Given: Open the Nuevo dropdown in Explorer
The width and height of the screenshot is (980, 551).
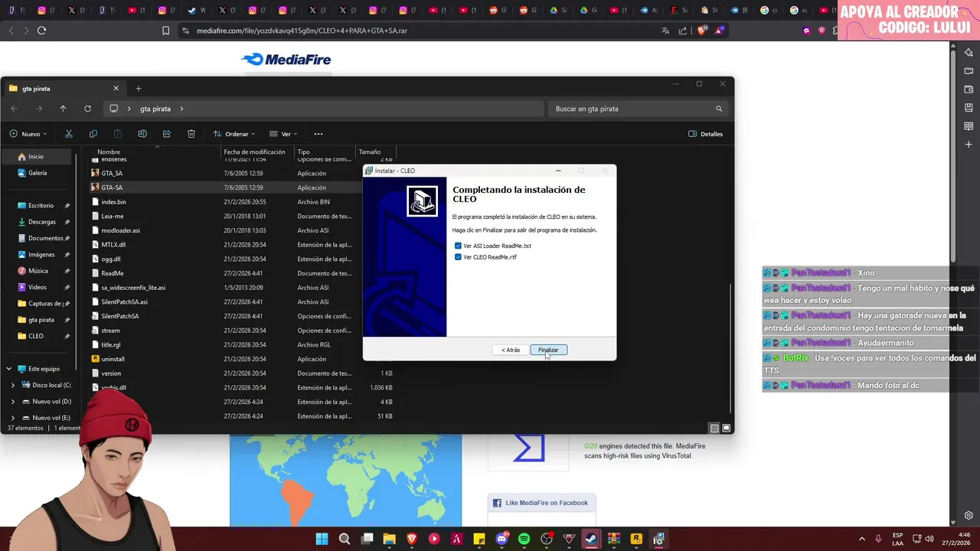Looking at the screenshot, I should pos(28,134).
